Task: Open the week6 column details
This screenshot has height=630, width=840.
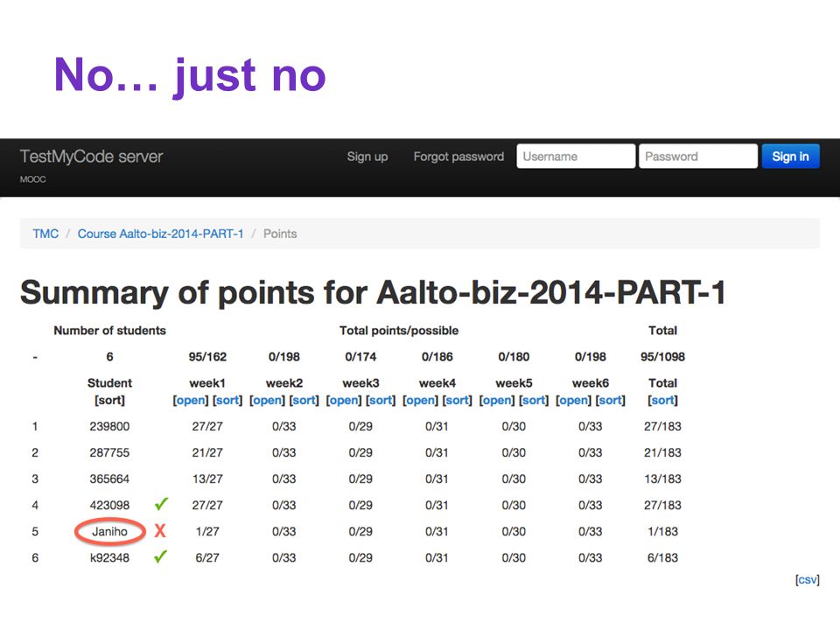Action: point(573,400)
